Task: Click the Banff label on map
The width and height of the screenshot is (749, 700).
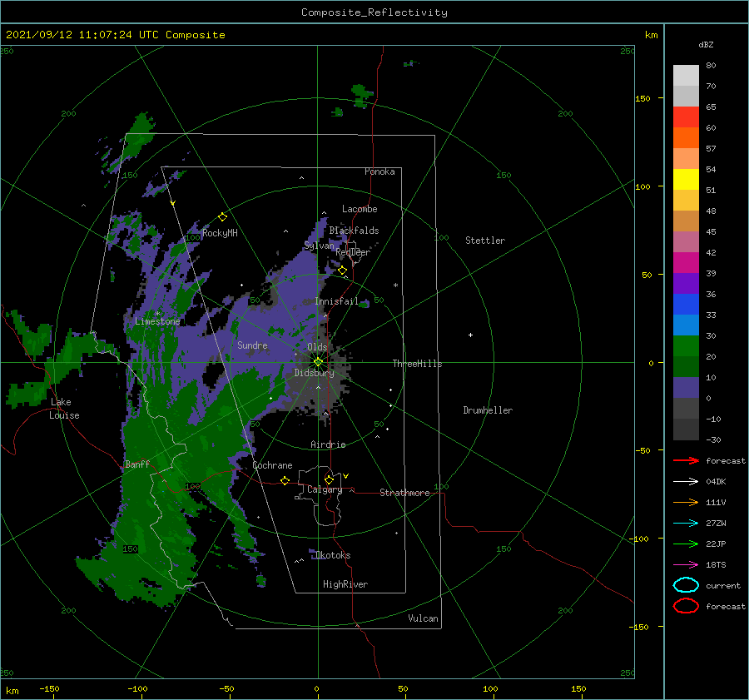Action: click(x=137, y=464)
